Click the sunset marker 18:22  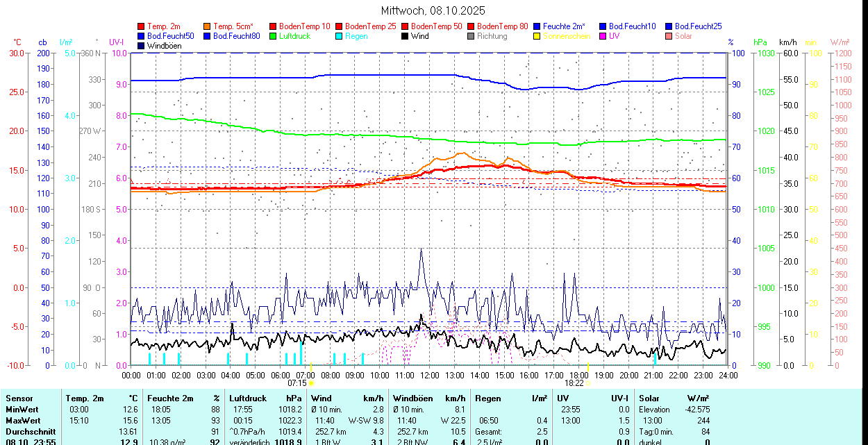pyautogui.click(x=574, y=383)
